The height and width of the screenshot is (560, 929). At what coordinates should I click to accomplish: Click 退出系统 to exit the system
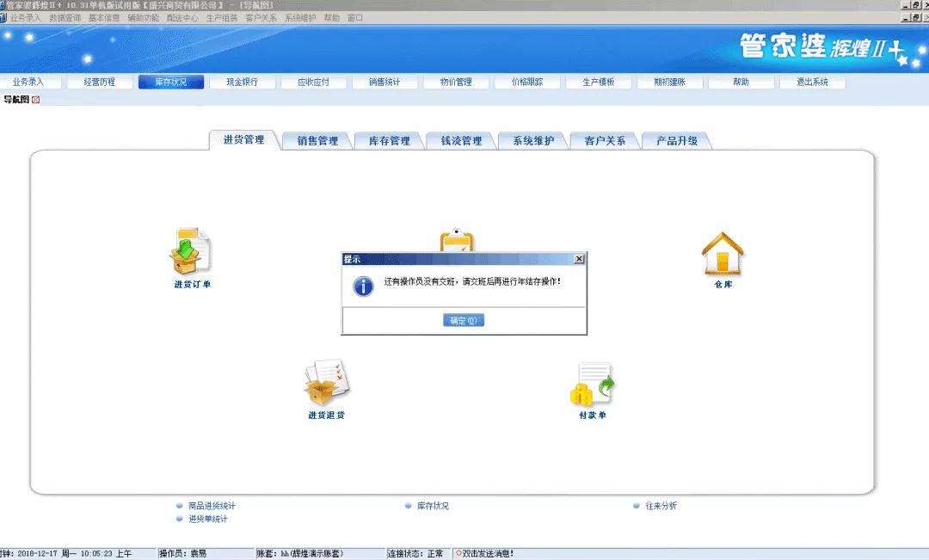[x=812, y=82]
